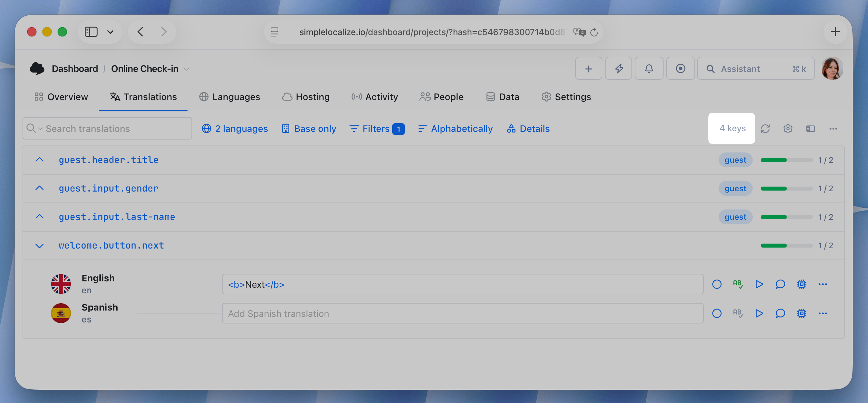Screen dimensions: 868x403
Task: Open the Activity tab
Action: [x=374, y=97]
